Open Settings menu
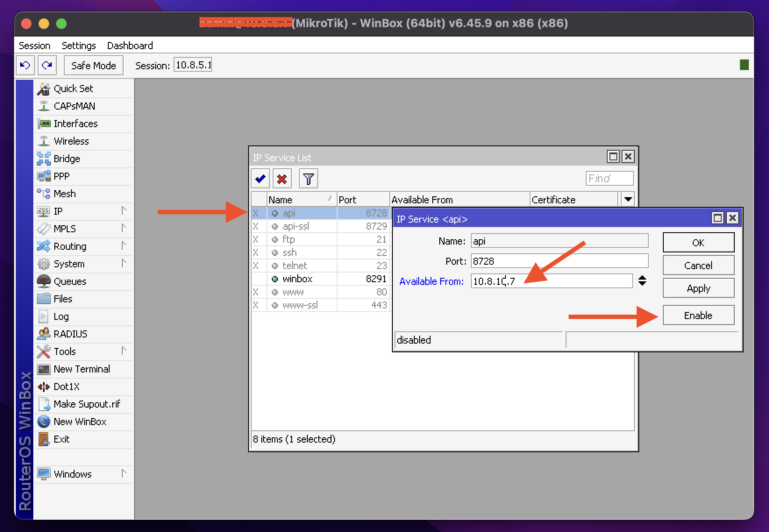The width and height of the screenshot is (769, 532). tap(78, 46)
